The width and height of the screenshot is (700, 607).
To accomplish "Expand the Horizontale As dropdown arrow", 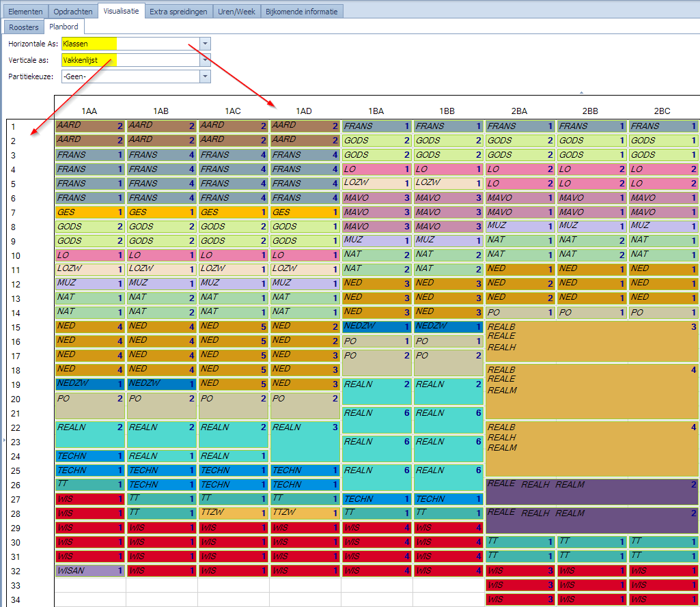I will tap(205, 44).
